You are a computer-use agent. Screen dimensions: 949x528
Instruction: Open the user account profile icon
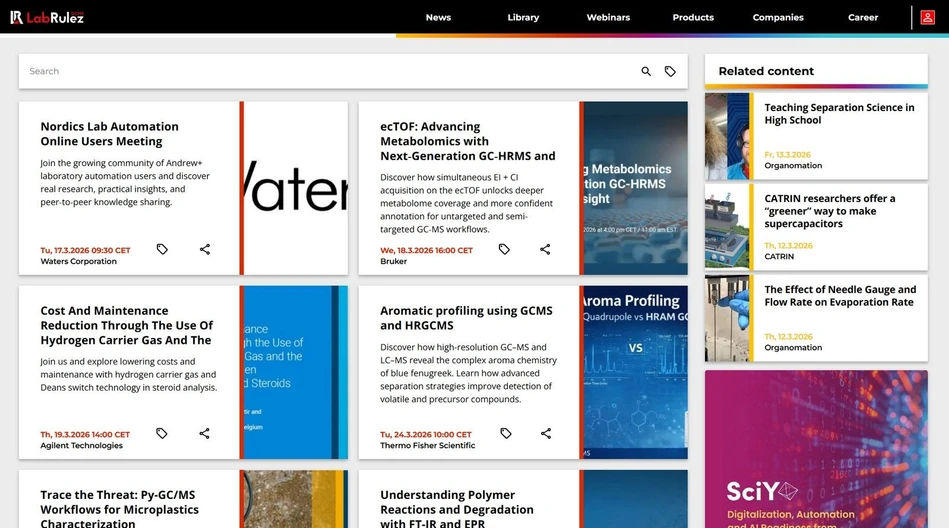(x=928, y=17)
